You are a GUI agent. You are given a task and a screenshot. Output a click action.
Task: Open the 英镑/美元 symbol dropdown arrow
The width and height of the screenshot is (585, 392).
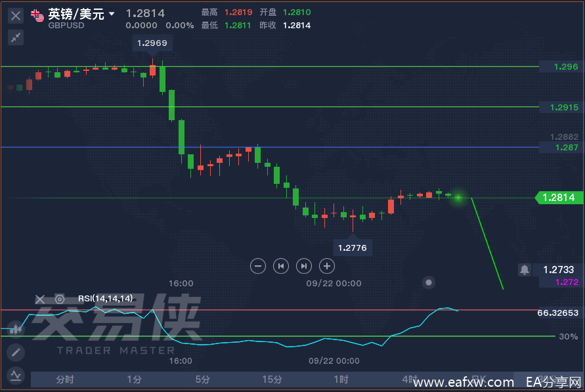point(112,14)
